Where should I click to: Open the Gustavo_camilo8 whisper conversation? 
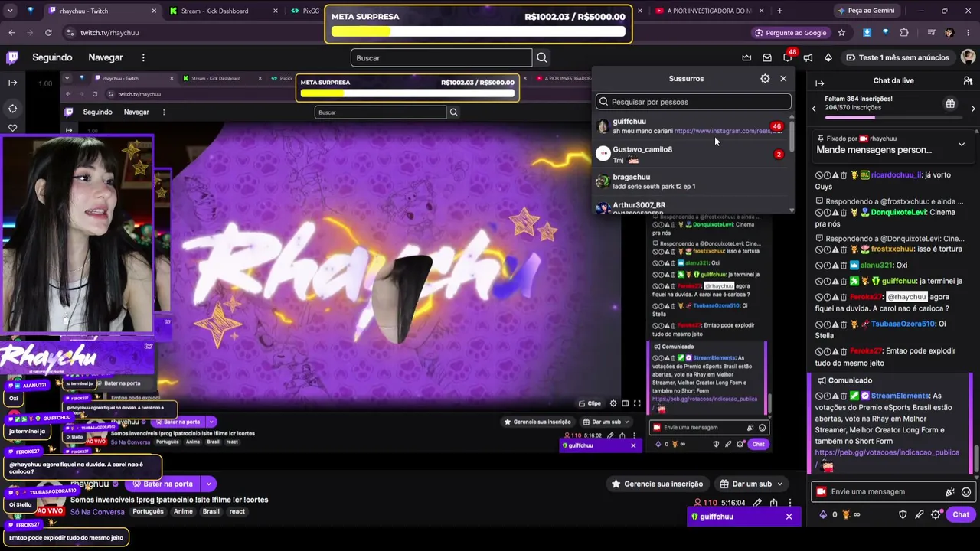(691, 155)
